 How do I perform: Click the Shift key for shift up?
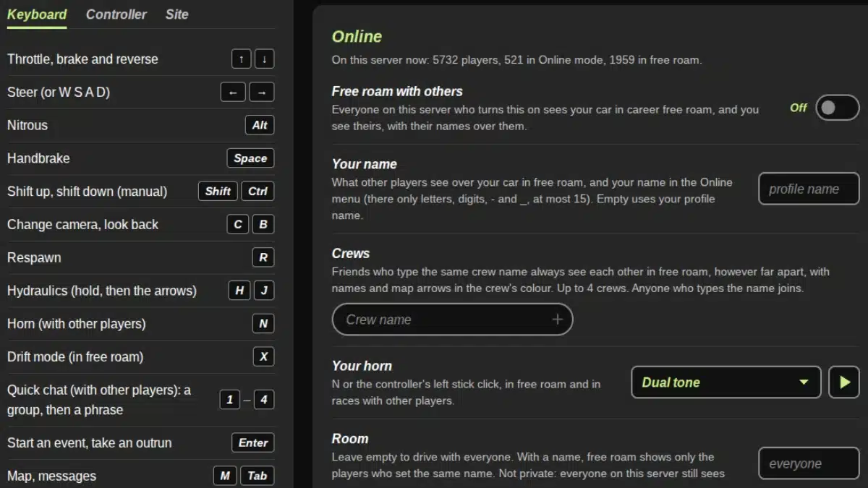click(x=218, y=192)
